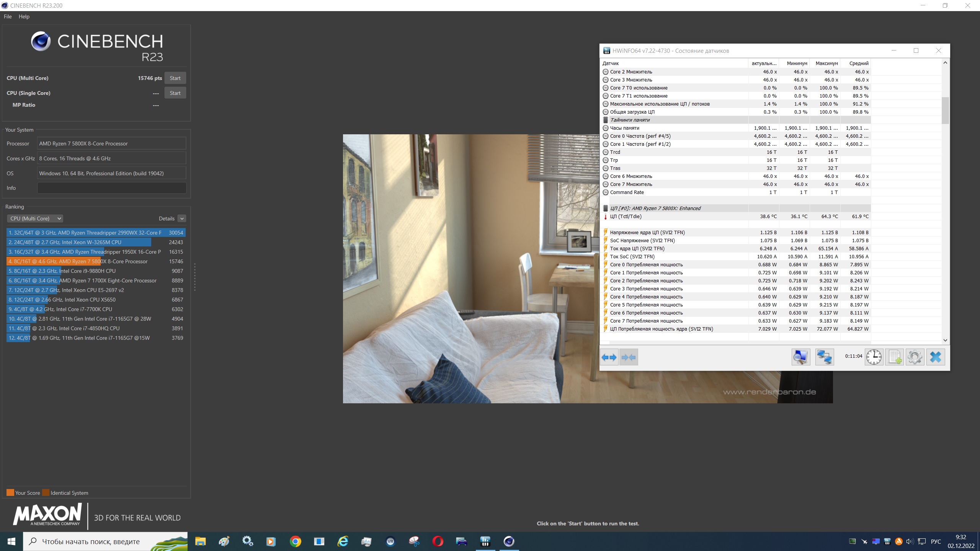Viewport: 980px width, 551px height.
Task: Click the HWiNFO collapse columns arrows icon
Action: [629, 357]
